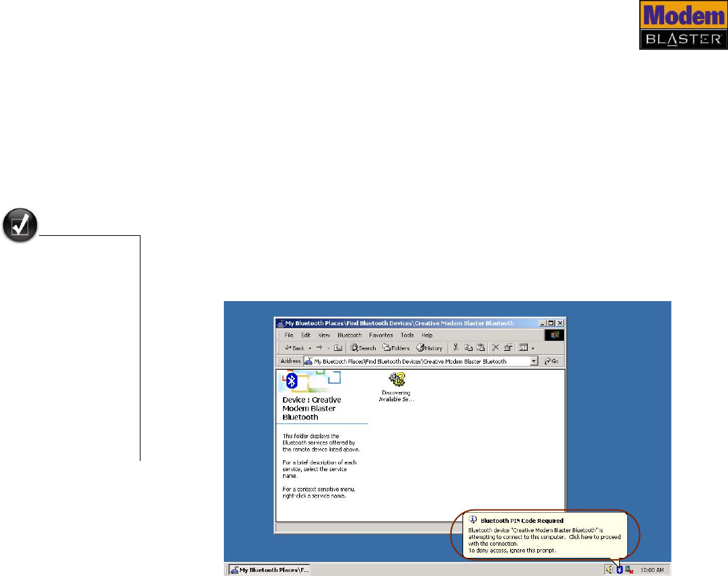Viewport: 728px width, 576px height.
Task: Click the Paste clipboard icon
Action: click(481, 347)
